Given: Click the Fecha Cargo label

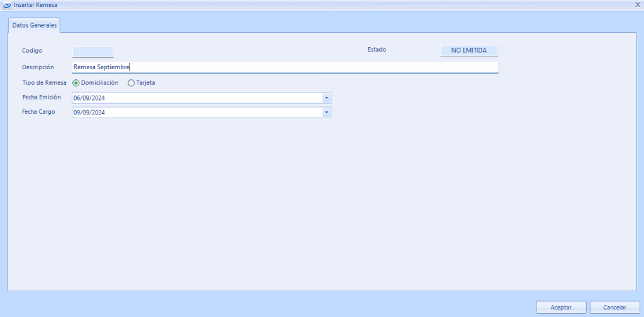Looking at the screenshot, I should pyautogui.click(x=38, y=112).
